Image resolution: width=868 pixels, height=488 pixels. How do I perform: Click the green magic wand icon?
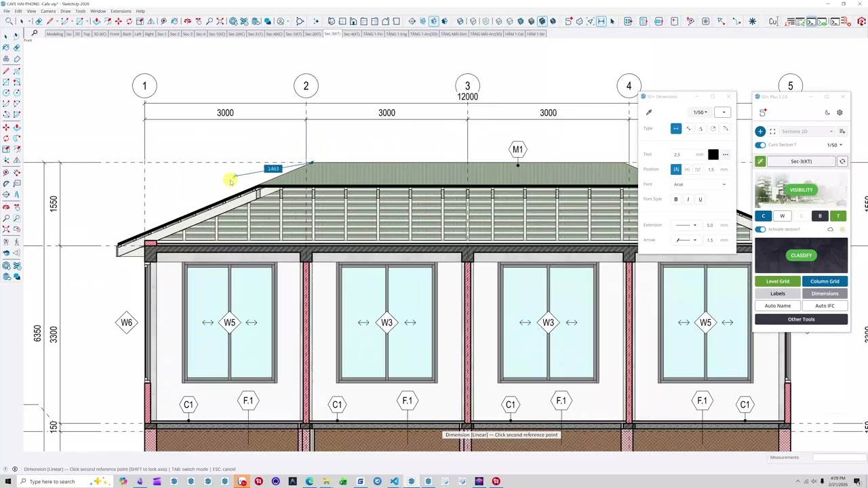(760, 161)
